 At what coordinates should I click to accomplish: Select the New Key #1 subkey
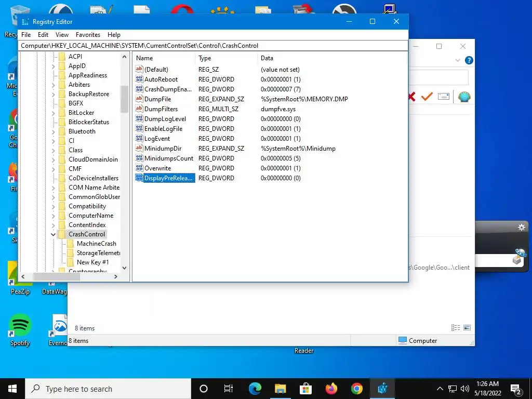(x=92, y=262)
